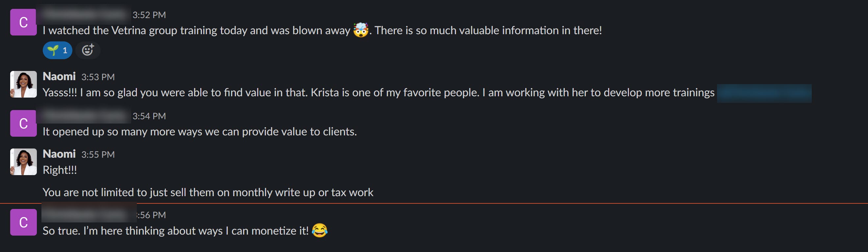
Task: Click the blurred mention ending Naomi's trainings message
Action: 764,93
